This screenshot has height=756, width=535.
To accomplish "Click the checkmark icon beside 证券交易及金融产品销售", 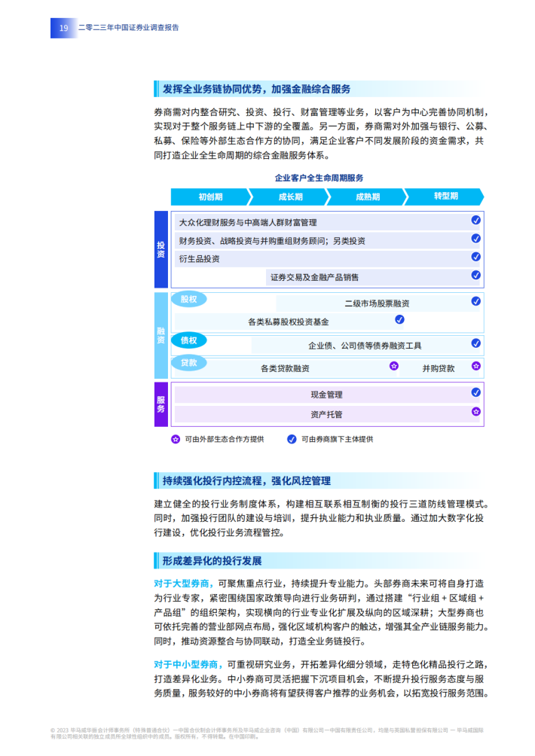I will pyautogui.click(x=475, y=275).
